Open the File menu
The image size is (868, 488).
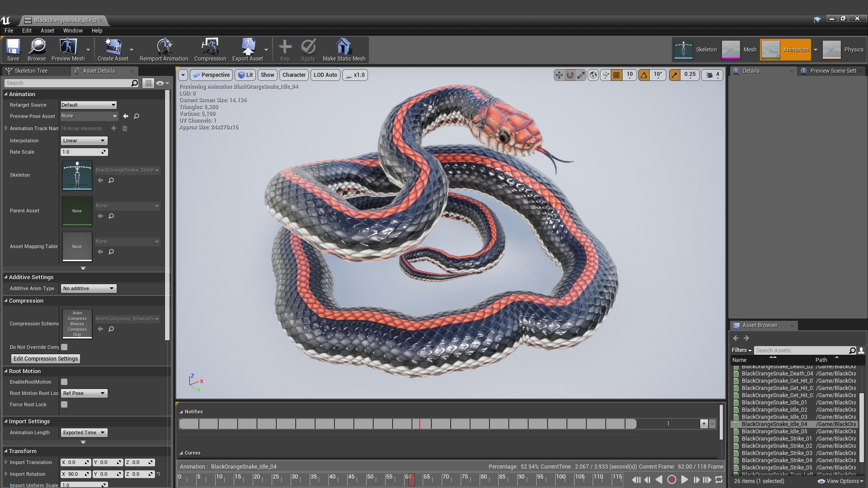(x=9, y=30)
